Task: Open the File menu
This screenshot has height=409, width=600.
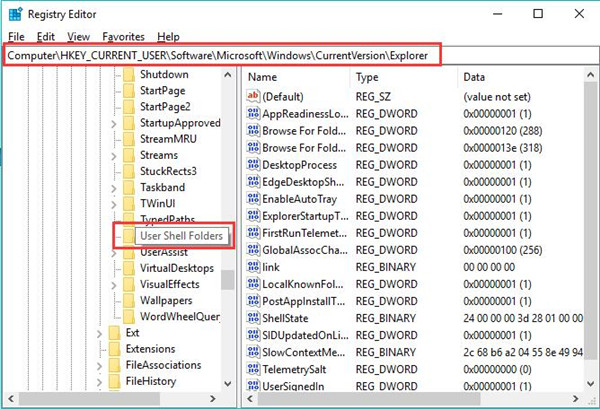Action: [16, 37]
